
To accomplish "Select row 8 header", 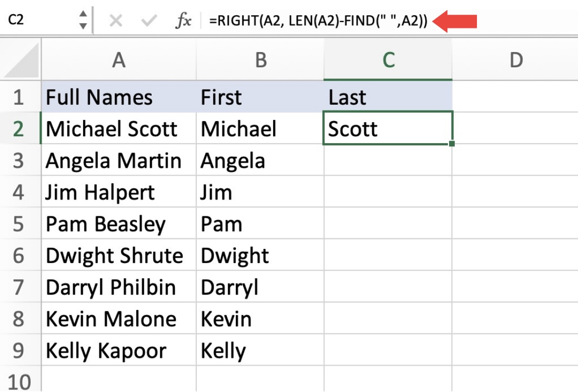I will [x=20, y=319].
